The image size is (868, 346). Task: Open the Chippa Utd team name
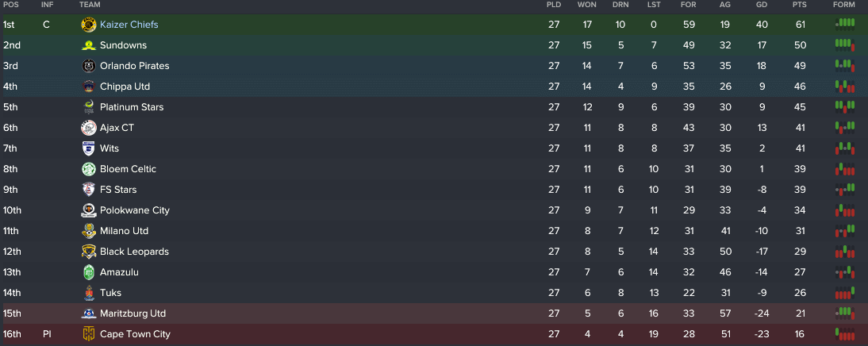coord(125,86)
